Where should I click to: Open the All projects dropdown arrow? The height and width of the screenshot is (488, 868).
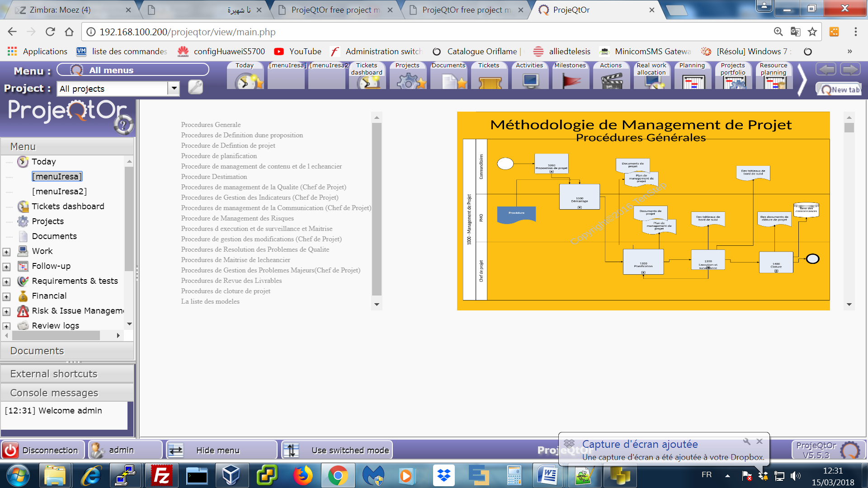[174, 88]
